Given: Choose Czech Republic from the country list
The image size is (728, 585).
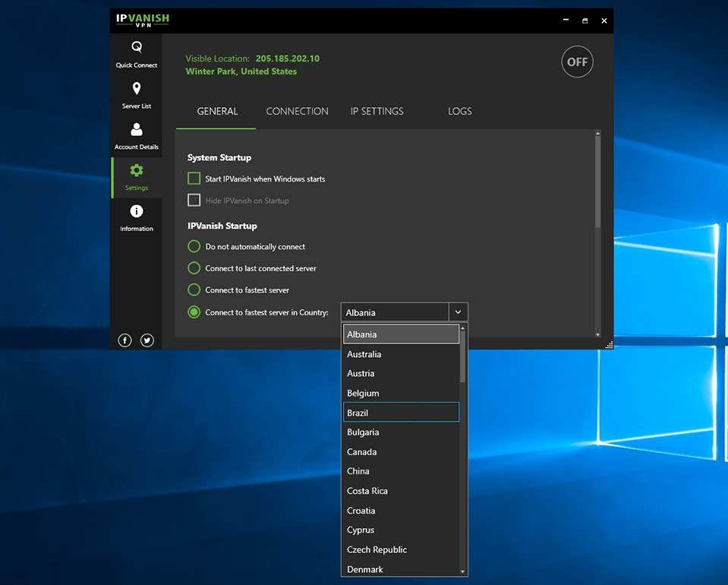Looking at the screenshot, I should pyautogui.click(x=401, y=550).
